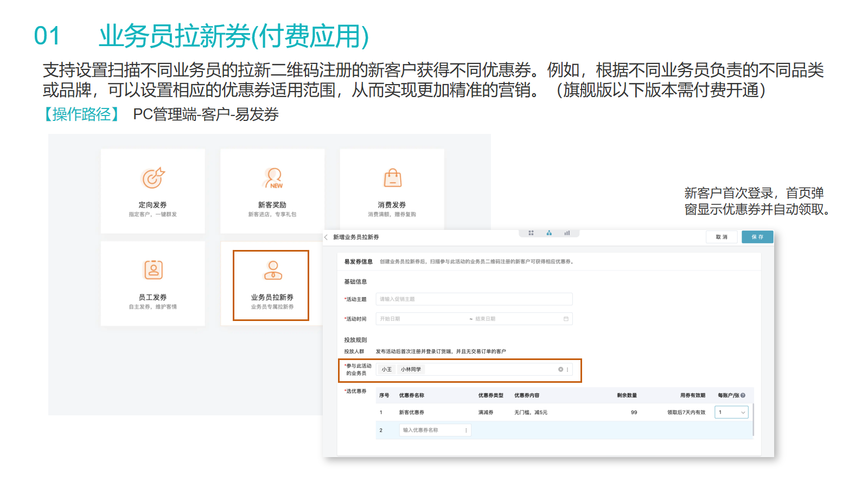Select the bar chart icon in top toolbar
Image resolution: width=868 pixels, height=488 pixels.
[567, 233]
